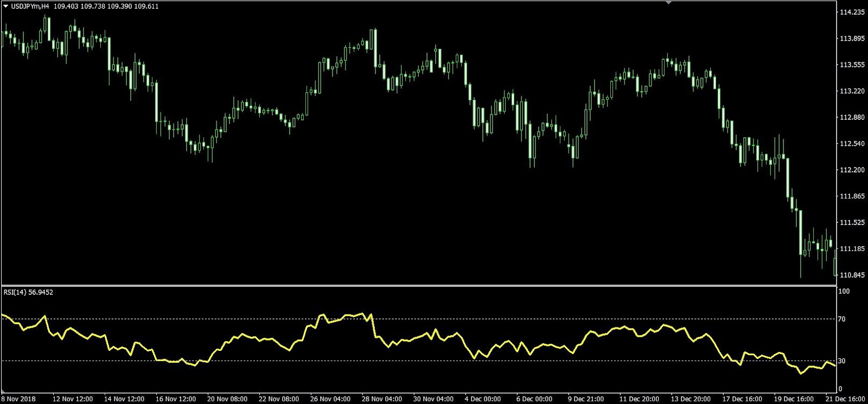Viewport: 868px width, 404px height.
Task: Click the 17 Dec 16:00 time label
Action: pyautogui.click(x=743, y=399)
